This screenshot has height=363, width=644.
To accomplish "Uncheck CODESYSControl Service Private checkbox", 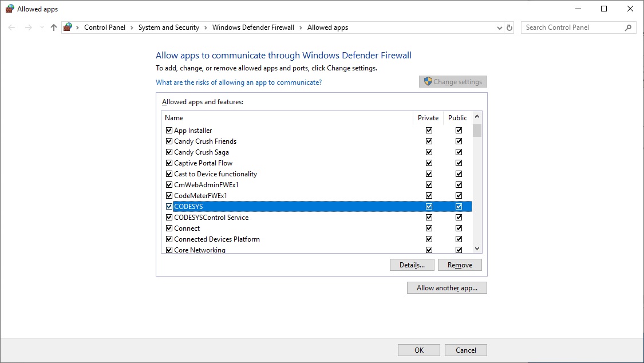I will (x=429, y=217).
